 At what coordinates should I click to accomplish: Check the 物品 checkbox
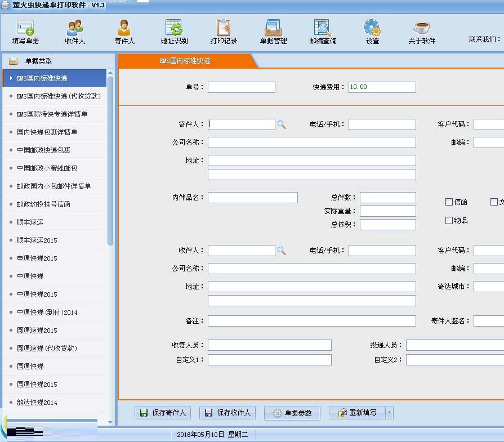(449, 221)
